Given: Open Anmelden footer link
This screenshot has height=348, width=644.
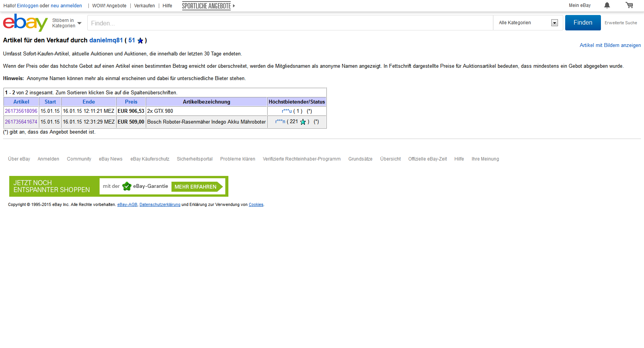Looking at the screenshot, I should [x=48, y=159].
